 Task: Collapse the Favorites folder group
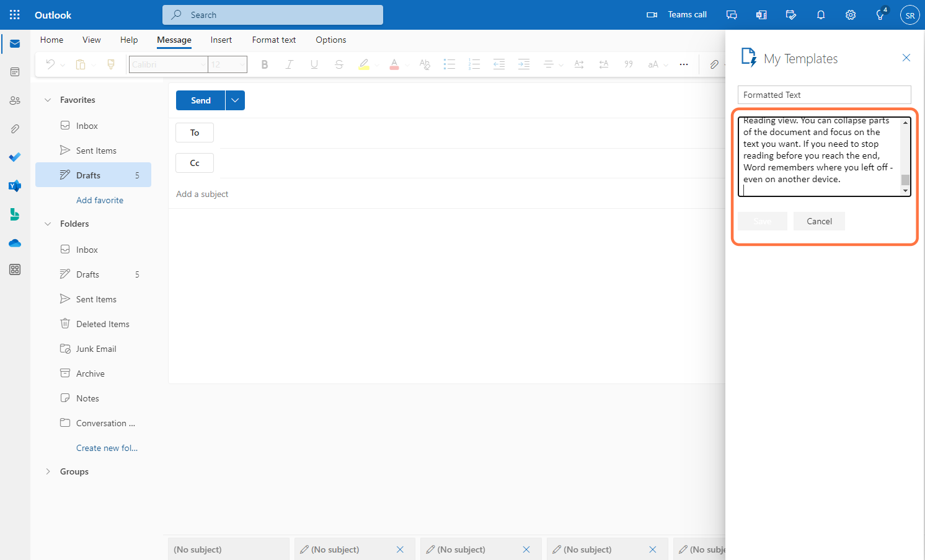(x=48, y=100)
